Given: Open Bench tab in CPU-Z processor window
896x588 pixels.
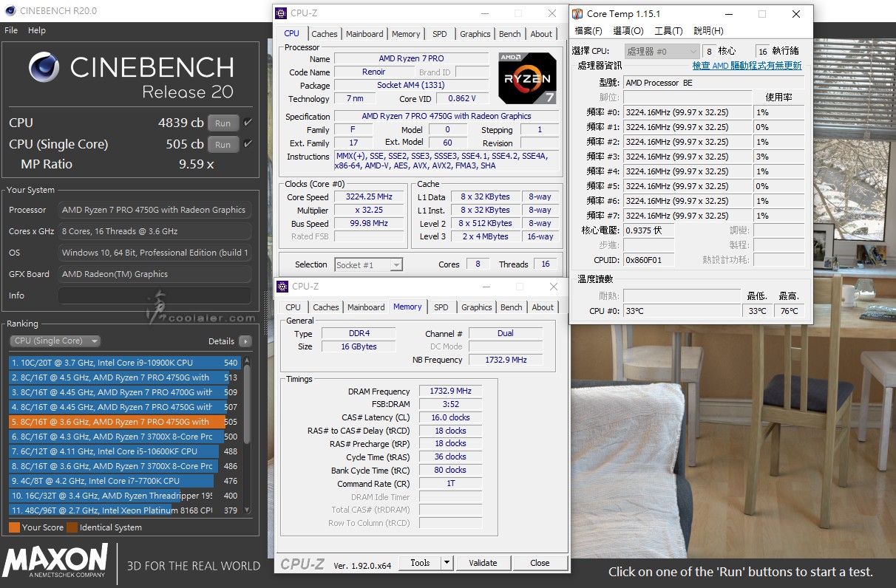Looking at the screenshot, I should 509,34.
